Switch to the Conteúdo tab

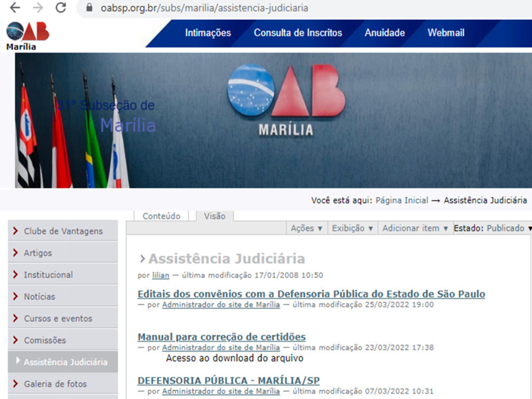[x=161, y=216]
